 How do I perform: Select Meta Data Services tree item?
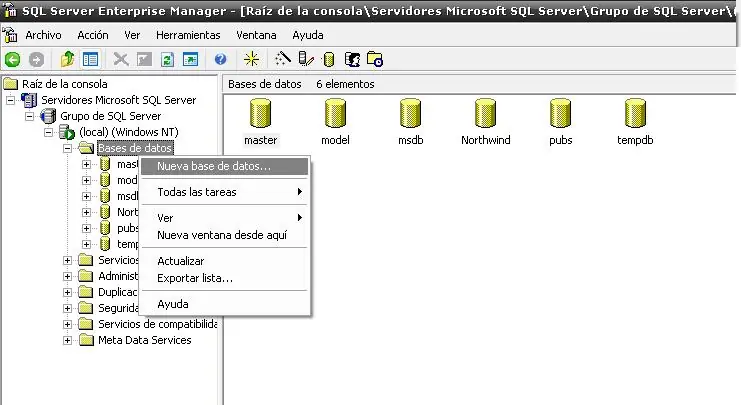(145, 340)
